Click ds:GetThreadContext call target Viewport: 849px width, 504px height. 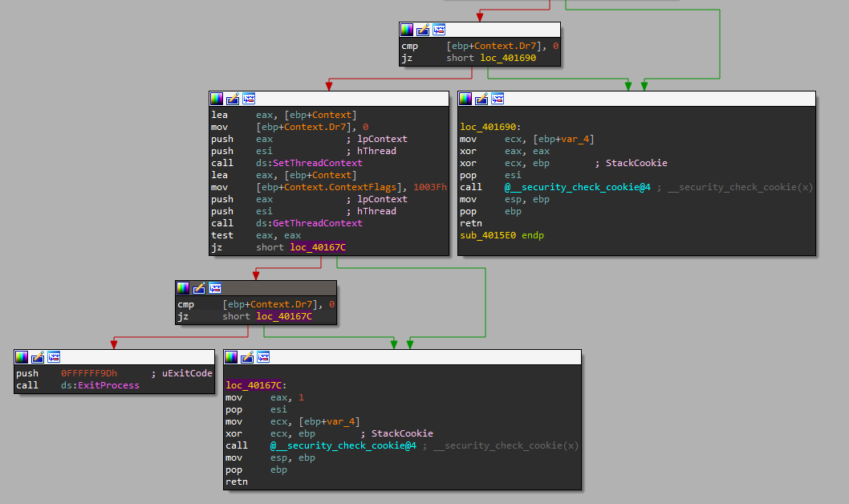(x=309, y=223)
